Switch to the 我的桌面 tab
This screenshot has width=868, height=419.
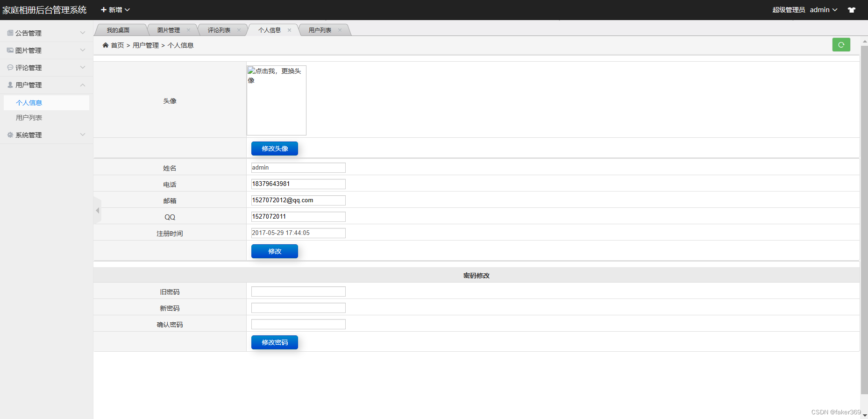(118, 30)
